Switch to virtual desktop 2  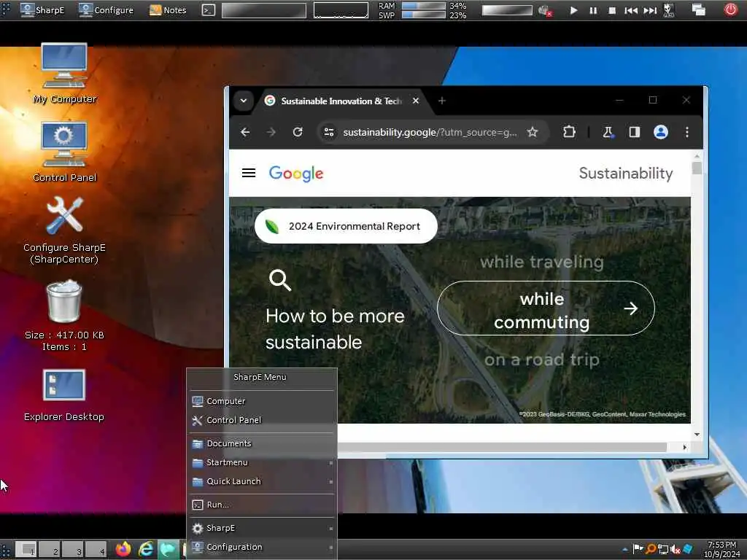click(50, 550)
